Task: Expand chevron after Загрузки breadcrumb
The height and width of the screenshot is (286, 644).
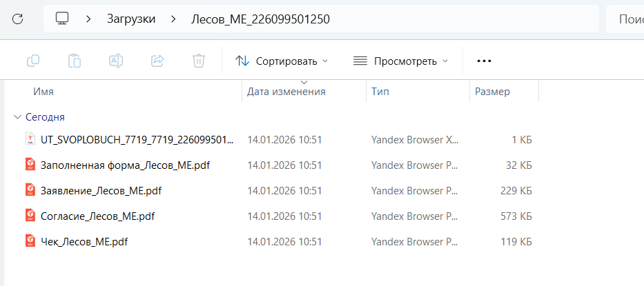Action: [173, 19]
